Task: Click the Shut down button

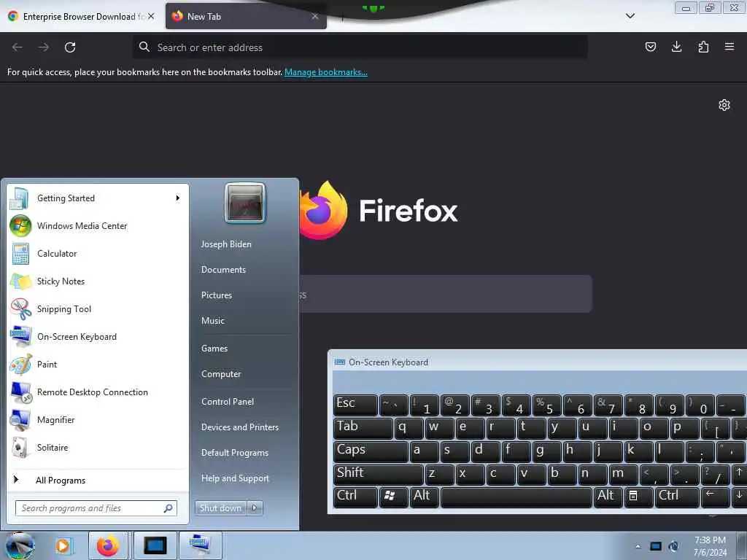Action: pos(220,508)
